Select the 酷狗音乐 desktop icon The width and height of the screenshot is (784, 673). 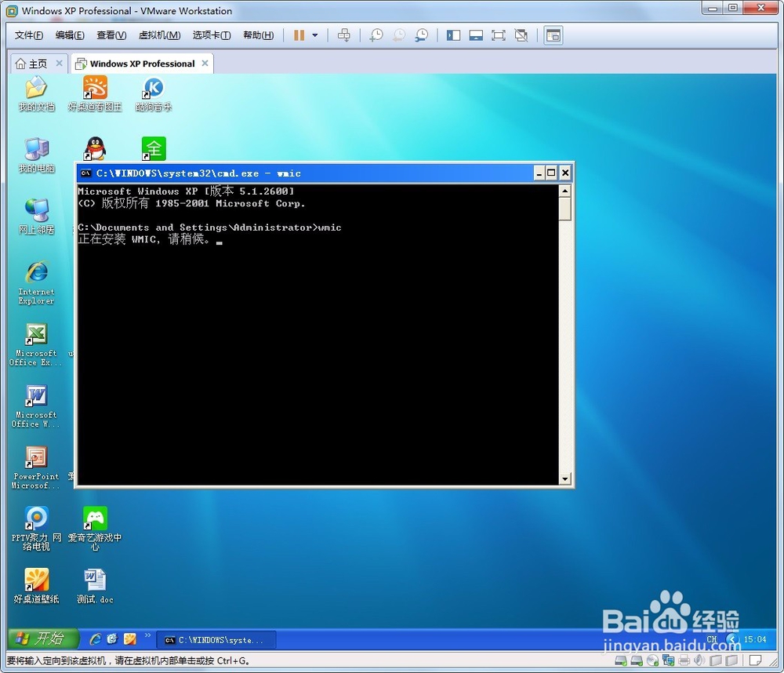153,93
